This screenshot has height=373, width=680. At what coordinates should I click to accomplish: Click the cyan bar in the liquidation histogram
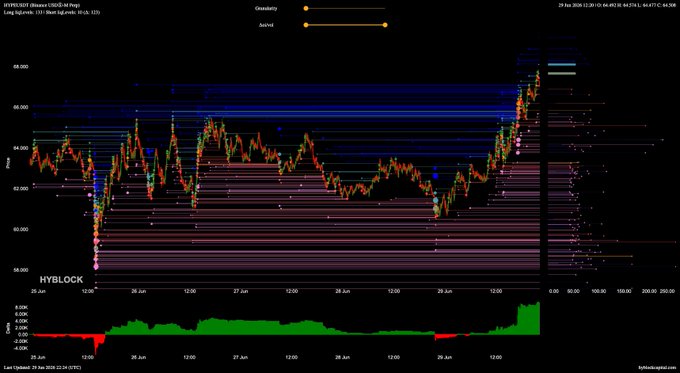pyautogui.click(x=562, y=65)
